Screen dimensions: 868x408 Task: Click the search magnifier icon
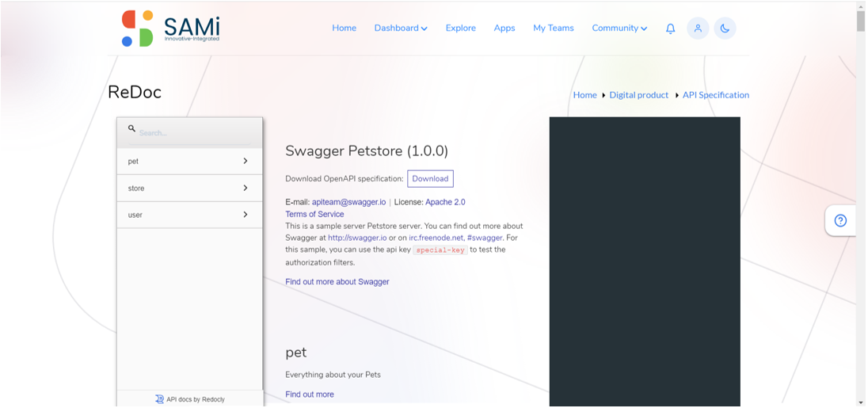coord(131,128)
